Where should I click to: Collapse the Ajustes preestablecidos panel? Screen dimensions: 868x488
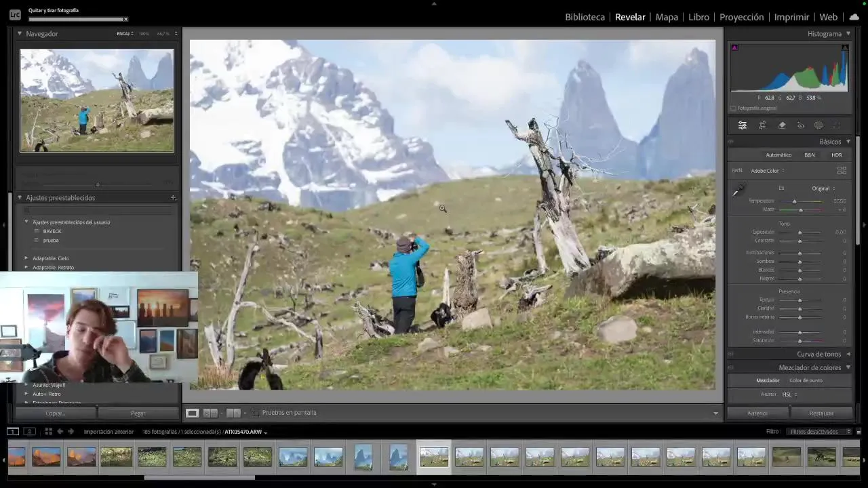coord(20,198)
